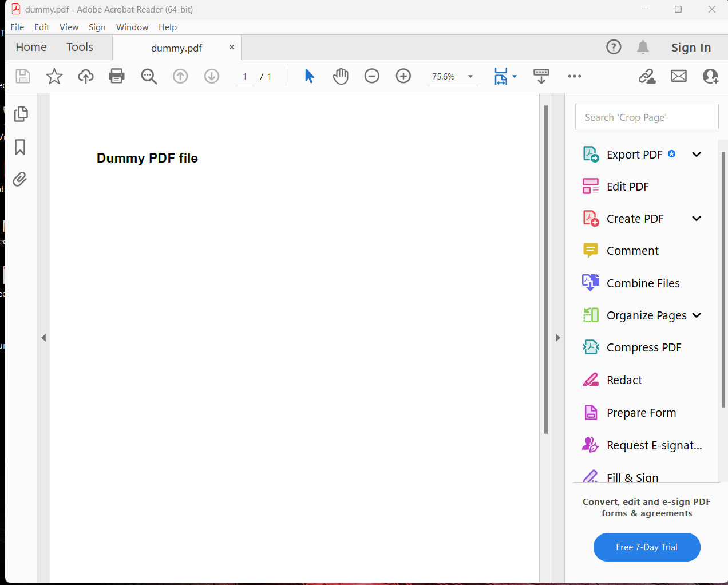Activate the Selection arrow tool
Screen dimensions: 728x585
pyautogui.click(x=309, y=76)
